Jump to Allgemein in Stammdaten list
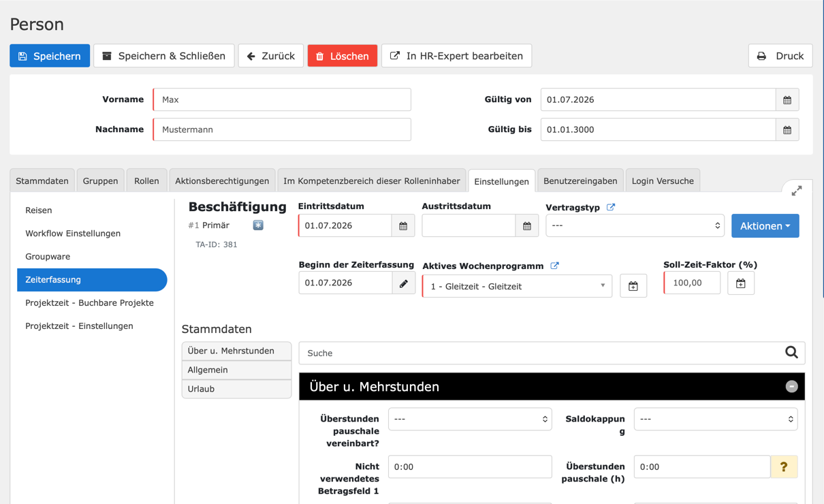 tap(236, 370)
